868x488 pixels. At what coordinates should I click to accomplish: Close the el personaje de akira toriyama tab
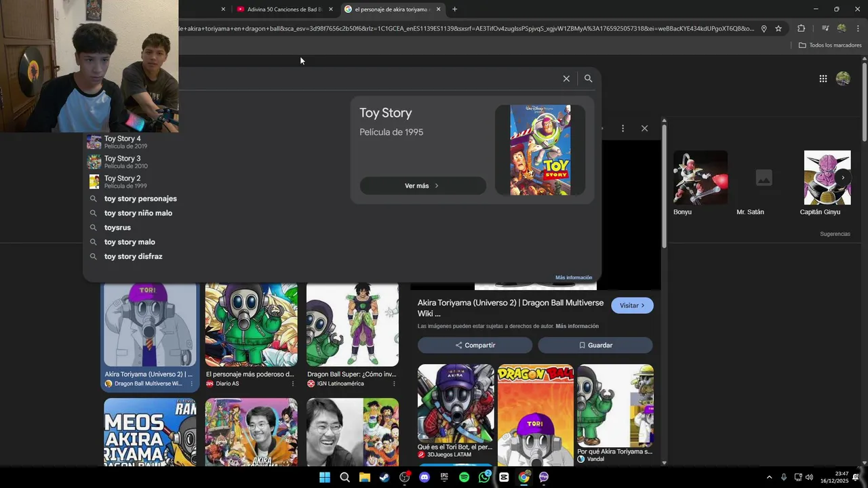pyautogui.click(x=438, y=9)
